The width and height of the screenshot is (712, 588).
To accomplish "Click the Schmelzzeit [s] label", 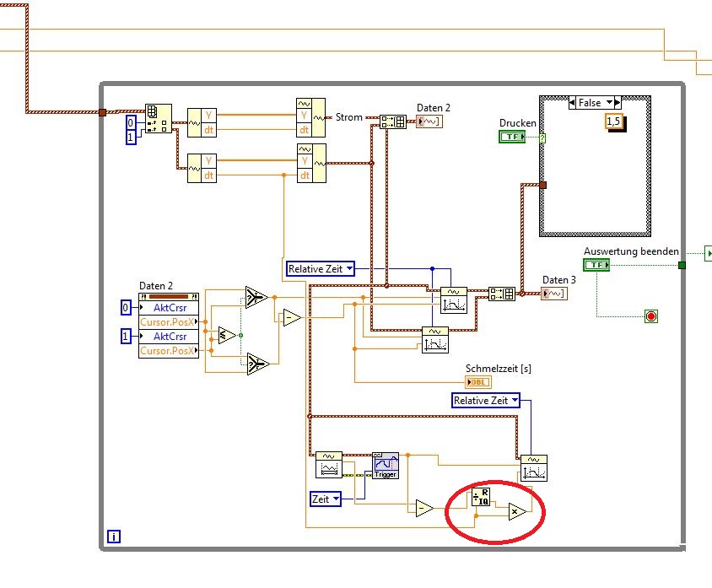I will [498, 368].
